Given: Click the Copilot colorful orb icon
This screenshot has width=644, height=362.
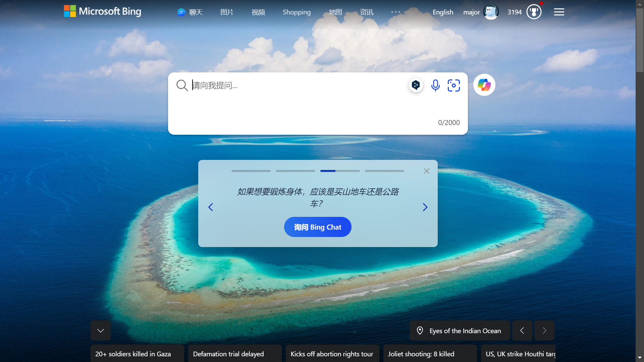Looking at the screenshot, I should pyautogui.click(x=484, y=85).
